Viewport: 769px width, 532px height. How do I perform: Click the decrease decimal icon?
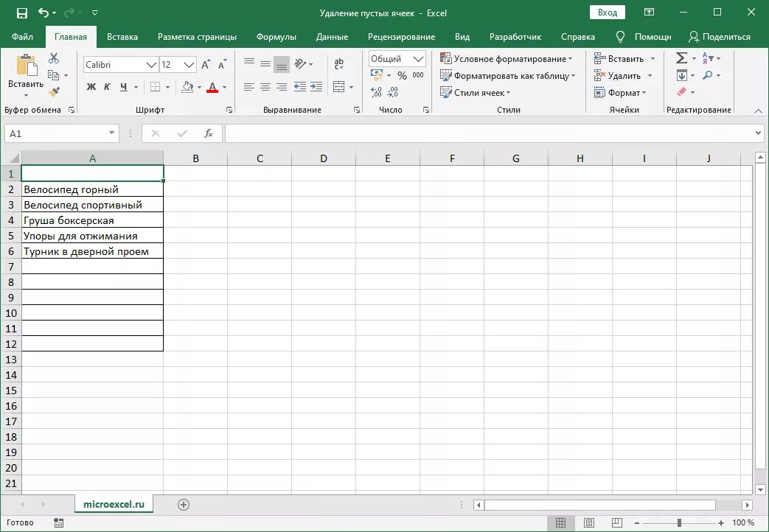[393, 92]
